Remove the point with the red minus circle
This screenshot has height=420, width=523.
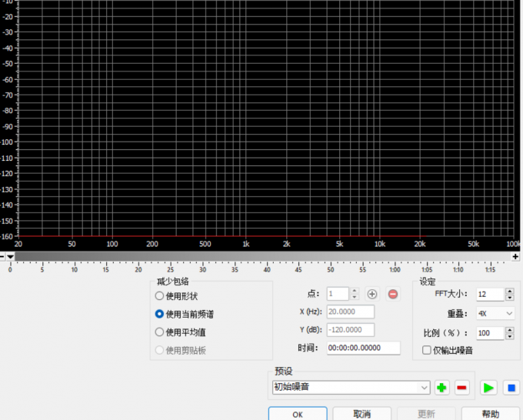(x=393, y=294)
